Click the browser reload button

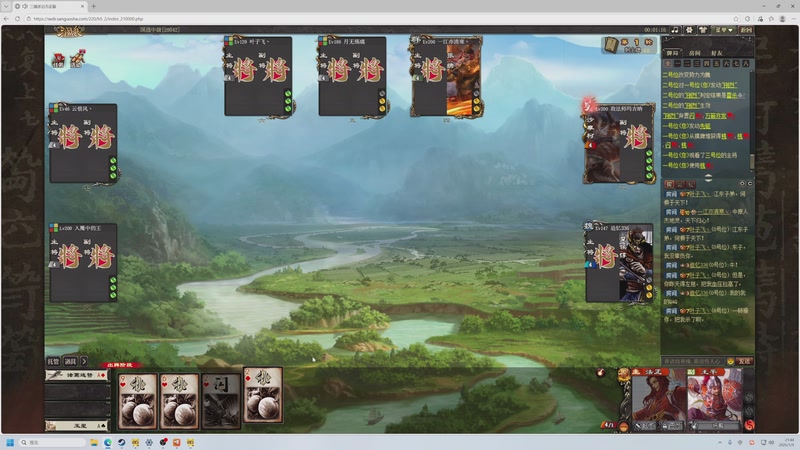[x=17, y=18]
